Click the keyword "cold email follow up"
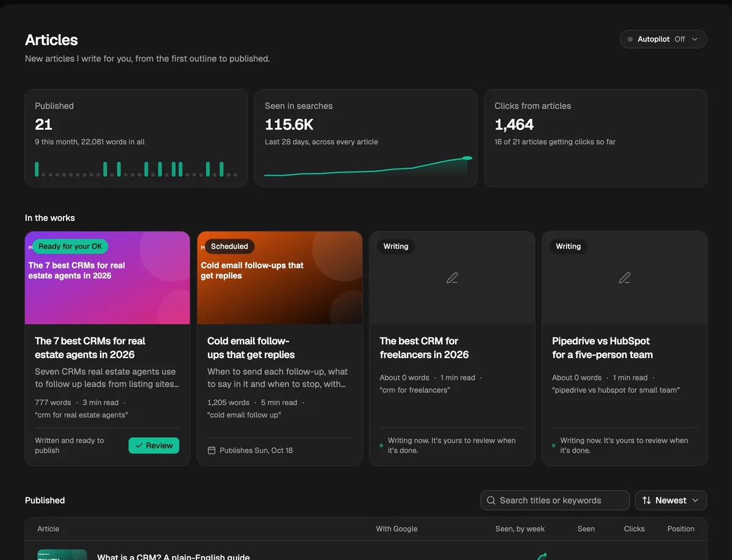The width and height of the screenshot is (732, 560). (x=244, y=415)
